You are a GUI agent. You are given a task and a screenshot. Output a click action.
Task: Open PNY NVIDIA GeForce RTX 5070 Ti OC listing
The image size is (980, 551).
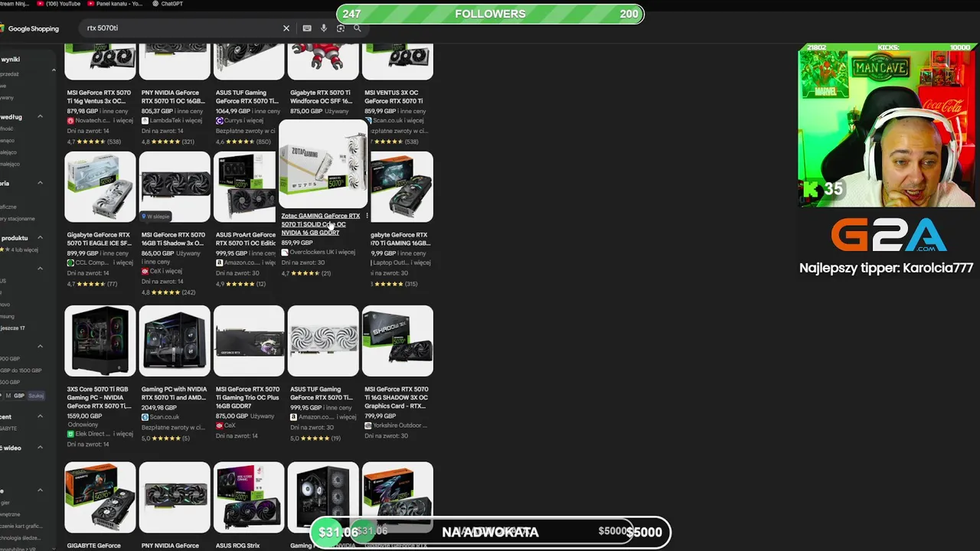173,97
